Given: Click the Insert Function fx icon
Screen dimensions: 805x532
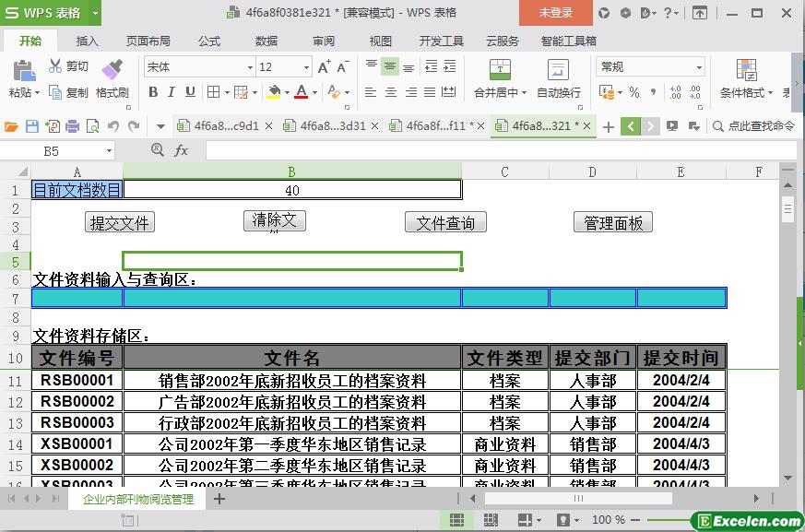Looking at the screenshot, I should [x=182, y=150].
